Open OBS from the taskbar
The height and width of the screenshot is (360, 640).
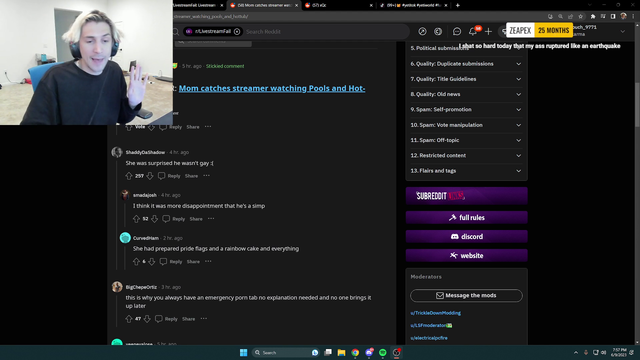(396, 352)
